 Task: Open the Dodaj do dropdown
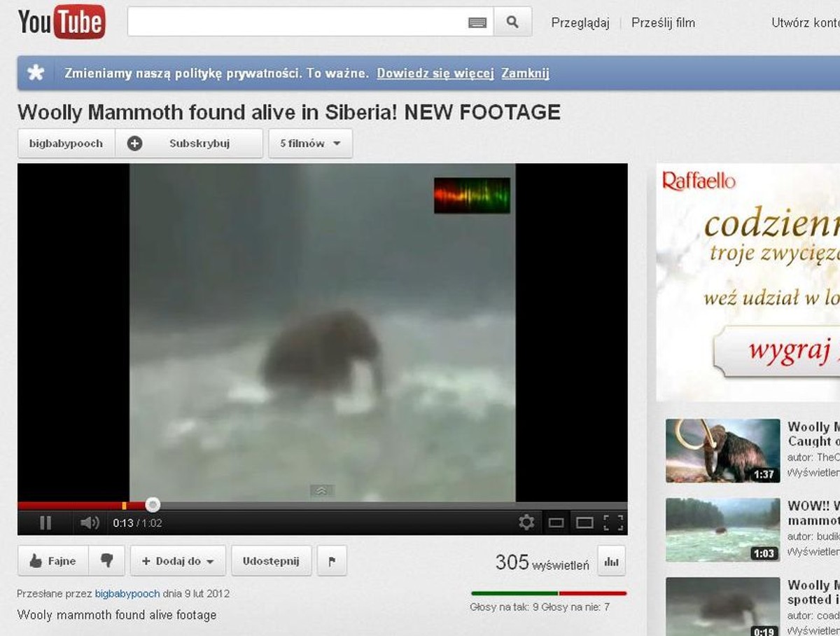[178, 561]
